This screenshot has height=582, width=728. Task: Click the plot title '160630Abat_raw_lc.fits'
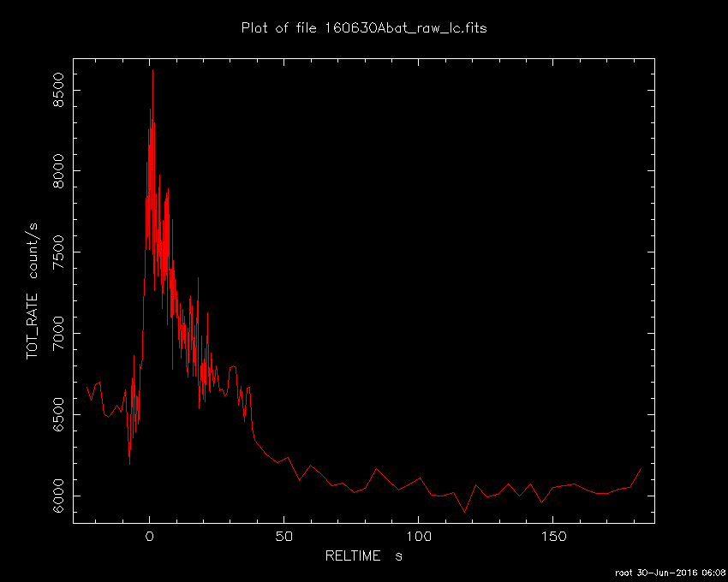click(405, 28)
